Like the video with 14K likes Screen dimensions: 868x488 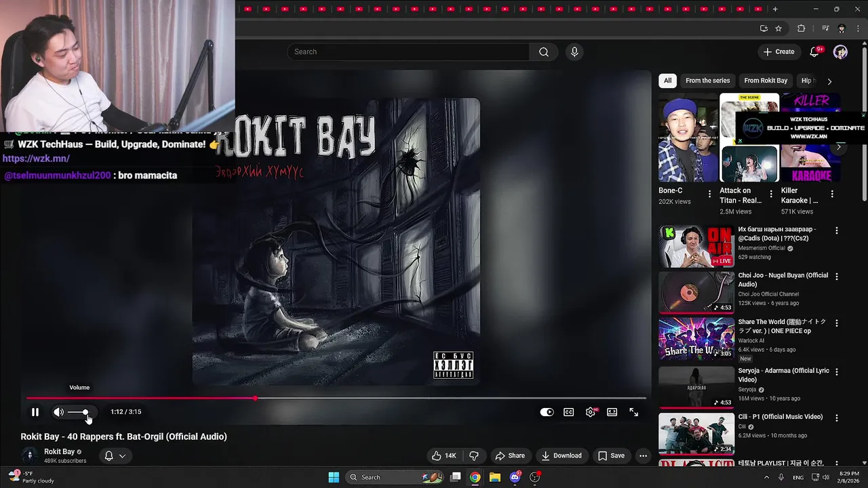pos(444,455)
